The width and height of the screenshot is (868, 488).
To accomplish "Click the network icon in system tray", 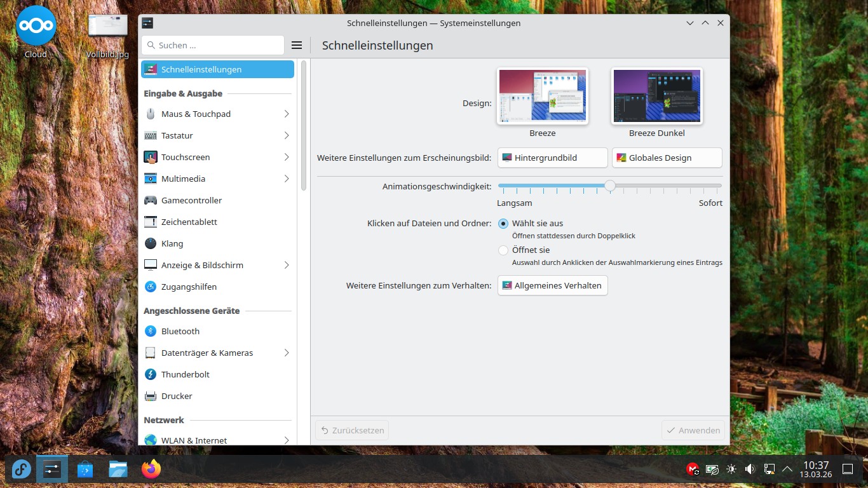I will 769,470.
